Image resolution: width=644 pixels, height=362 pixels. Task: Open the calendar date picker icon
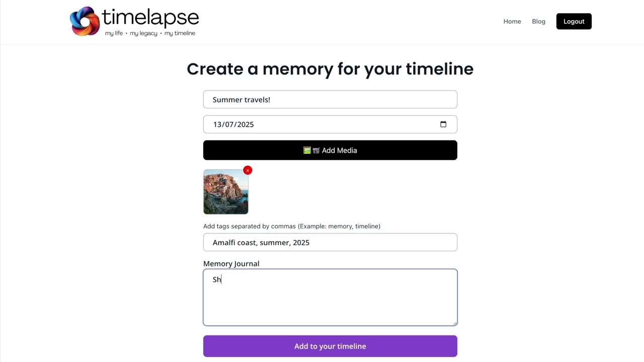coord(443,124)
